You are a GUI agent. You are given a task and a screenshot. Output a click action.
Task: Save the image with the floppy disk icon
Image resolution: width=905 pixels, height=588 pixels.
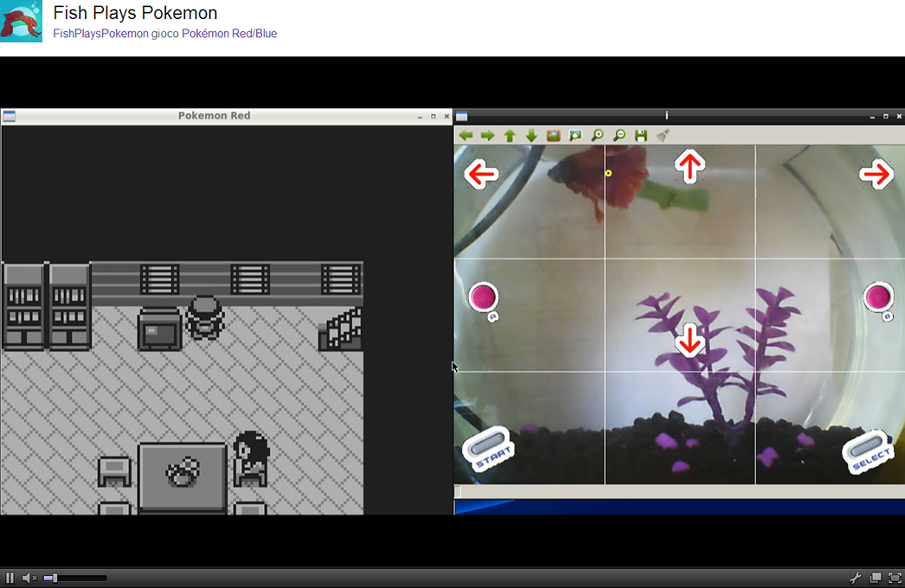click(x=640, y=136)
